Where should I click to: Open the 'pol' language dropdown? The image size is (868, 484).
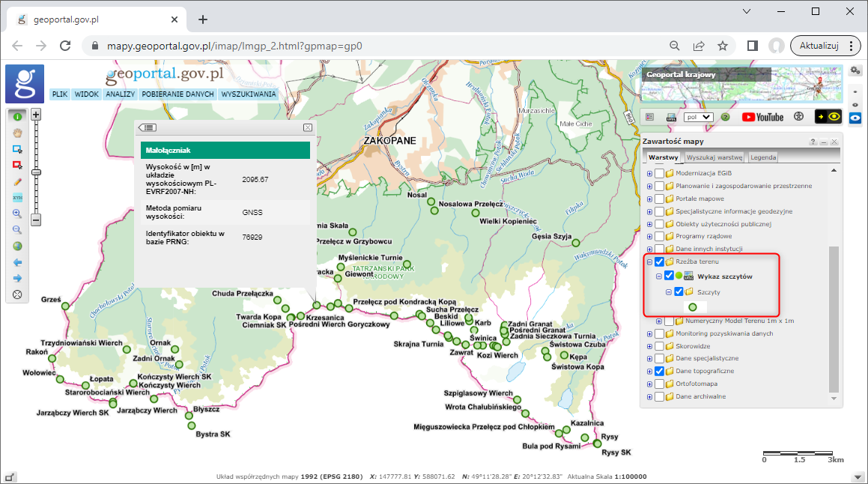pos(699,117)
